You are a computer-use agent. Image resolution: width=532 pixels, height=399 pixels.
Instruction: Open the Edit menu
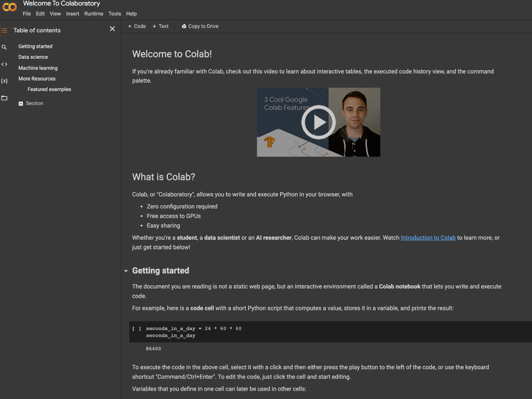click(40, 14)
